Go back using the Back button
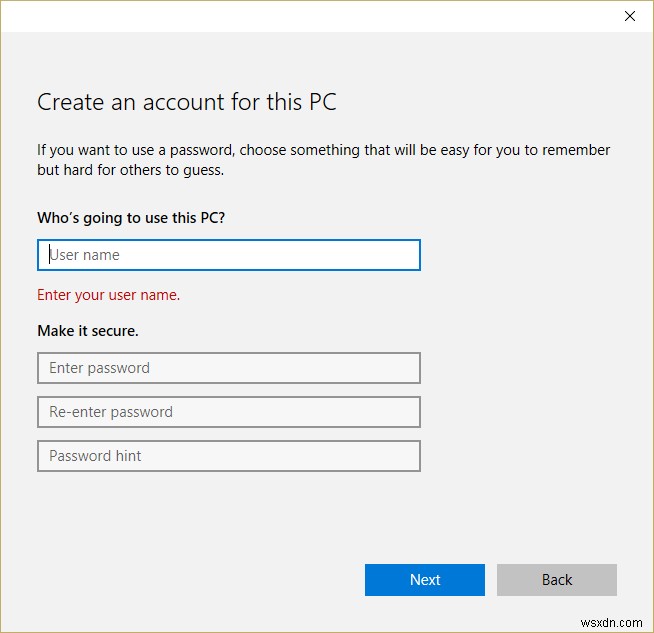 tap(556, 580)
